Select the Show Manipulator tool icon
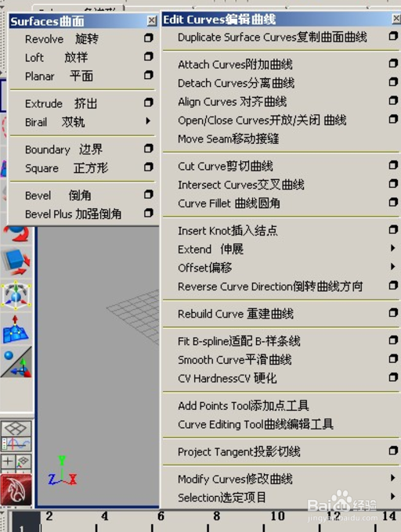 (x=16, y=362)
